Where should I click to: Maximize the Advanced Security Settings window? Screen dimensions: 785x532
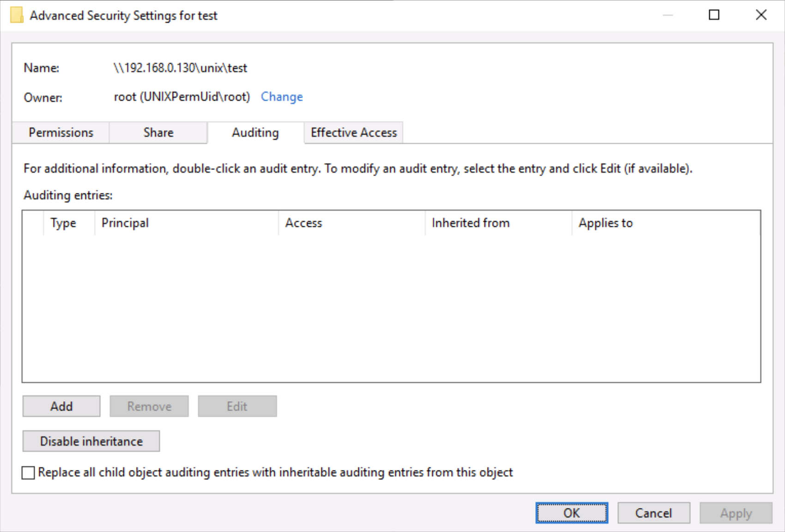[x=714, y=15]
